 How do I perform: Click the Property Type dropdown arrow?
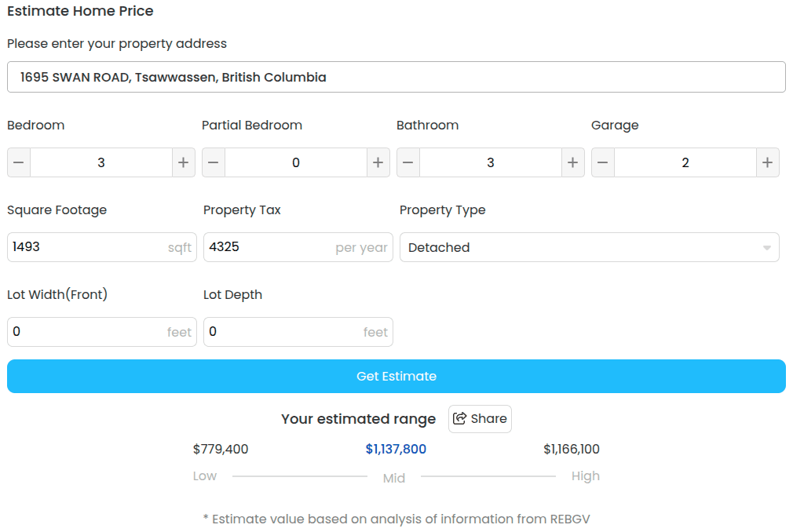[766, 248]
